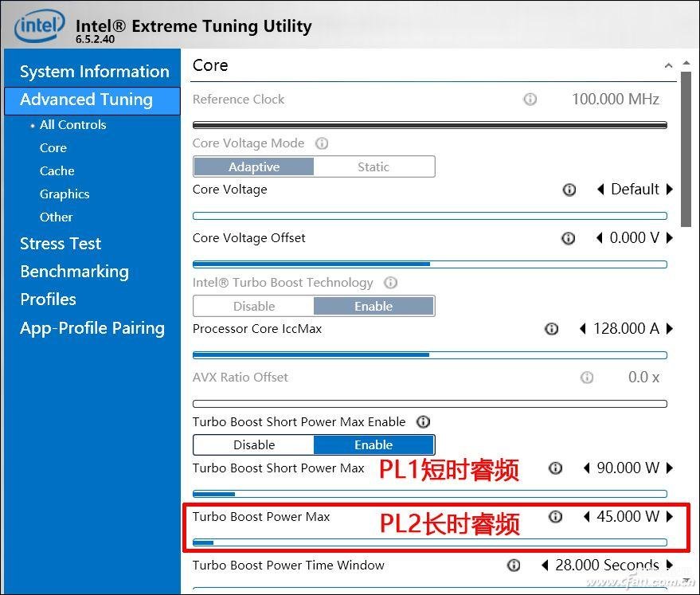
Task: Open info icon for 90.000 W setting
Action: click(x=555, y=468)
